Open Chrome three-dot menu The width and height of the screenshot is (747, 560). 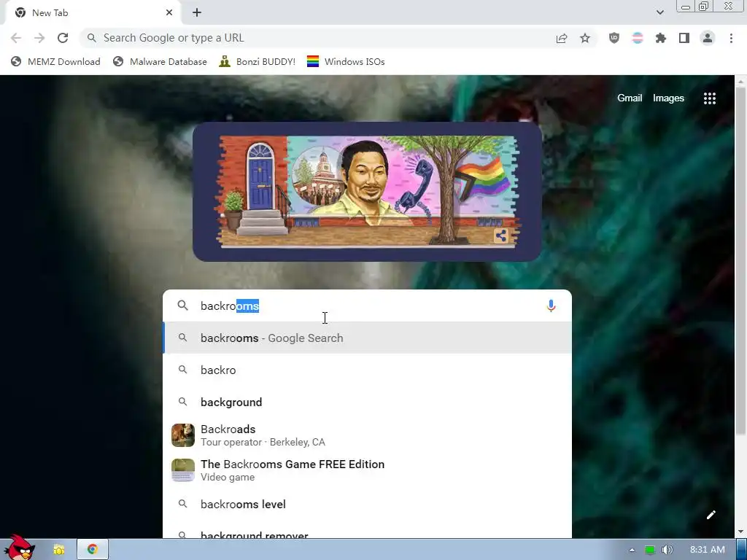[731, 38]
